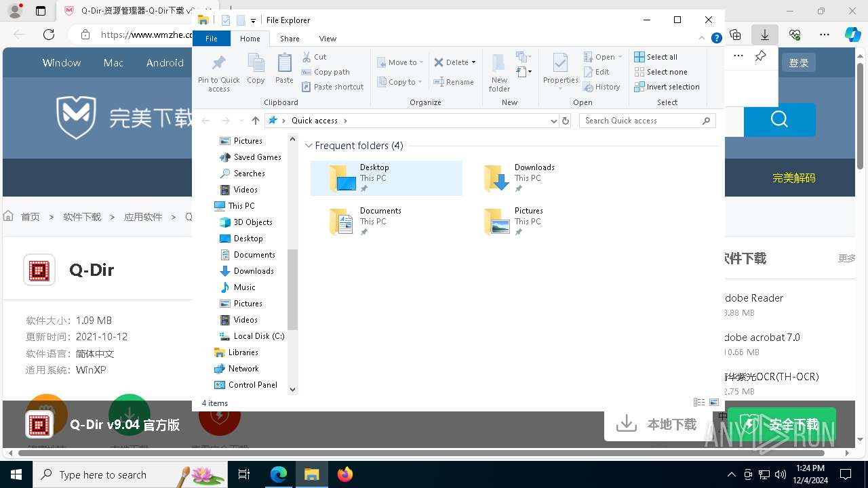The width and height of the screenshot is (868, 488).
Task: Click the navigation pane scroll down arrow
Action: pyautogui.click(x=293, y=390)
